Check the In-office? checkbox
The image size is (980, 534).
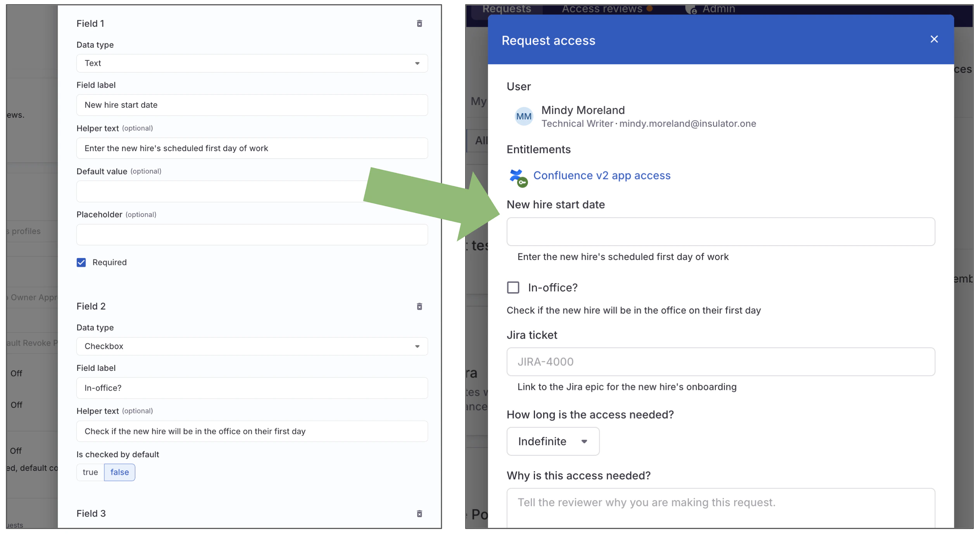tap(513, 288)
